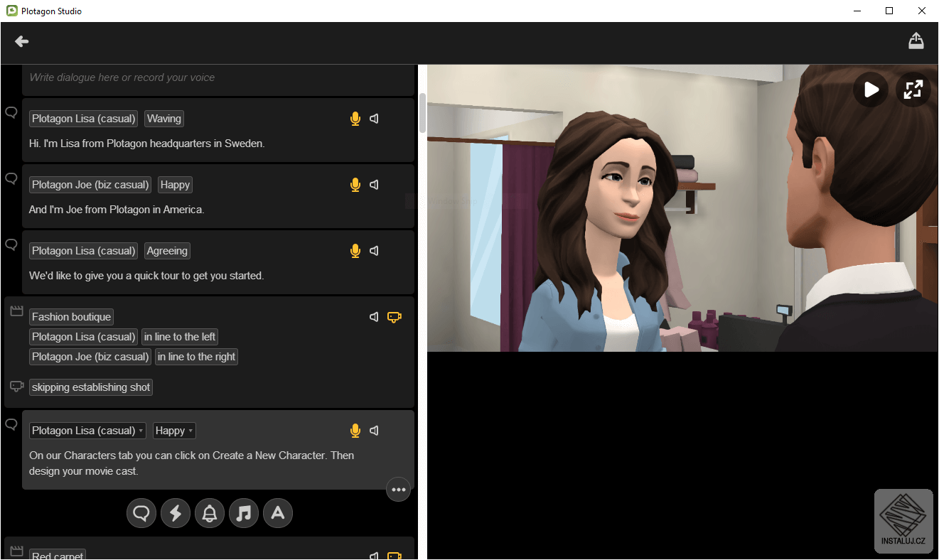Click the microphone on the "We'd like to give" line

355,251
